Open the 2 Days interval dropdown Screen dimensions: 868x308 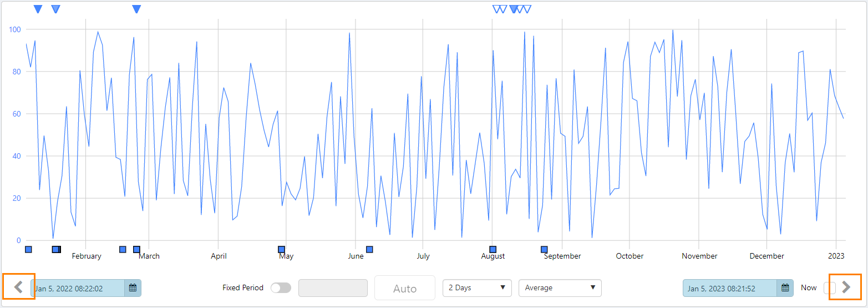(x=477, y=288)
